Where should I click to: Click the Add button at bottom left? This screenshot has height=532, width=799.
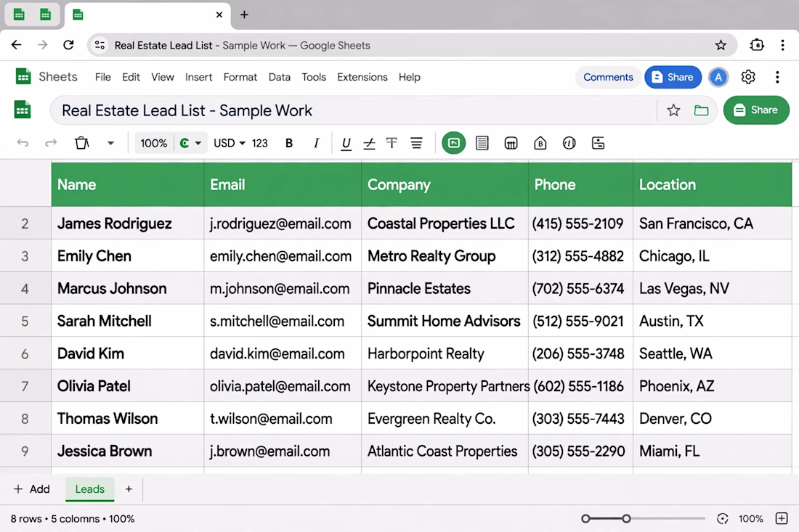coord(31,489)
